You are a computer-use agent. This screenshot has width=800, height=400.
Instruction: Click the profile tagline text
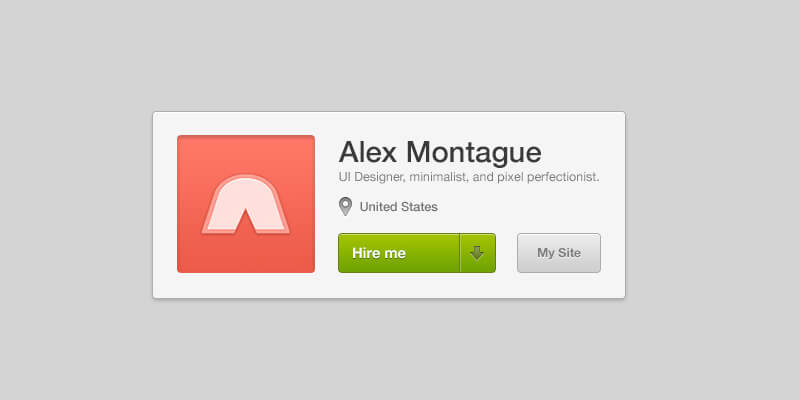tap(469, 177)
